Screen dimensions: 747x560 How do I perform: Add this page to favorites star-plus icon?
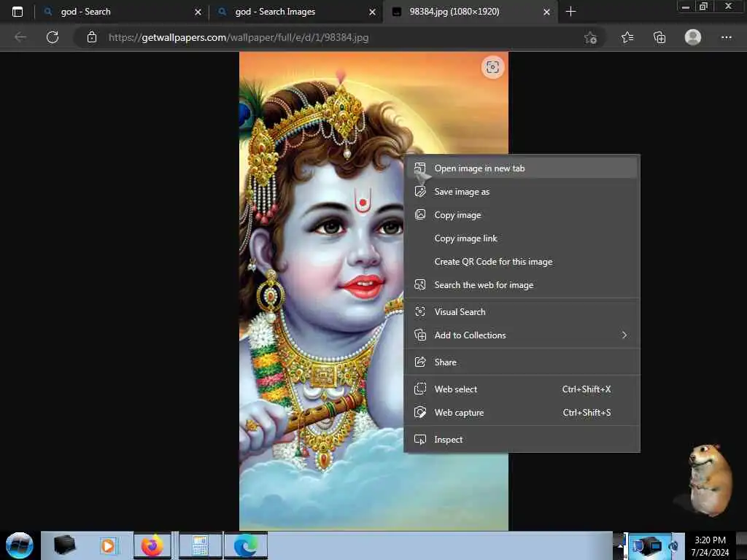coord(591,38)
